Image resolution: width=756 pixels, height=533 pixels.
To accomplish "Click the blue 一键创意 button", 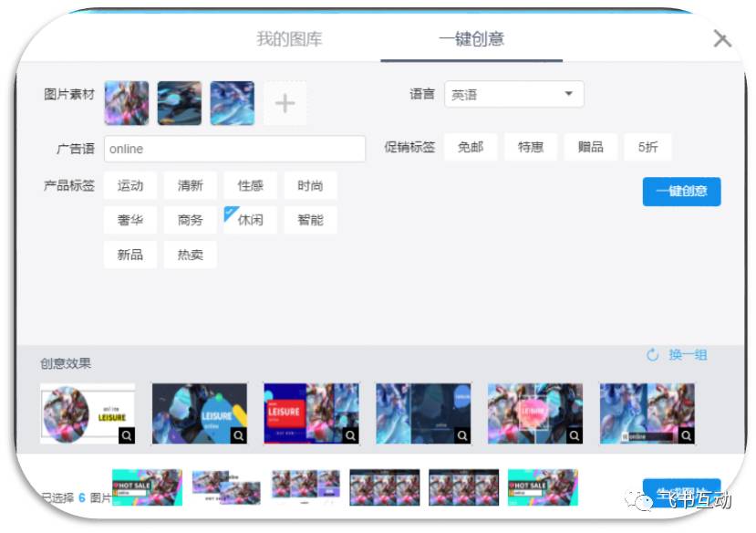I will click(x=682, y=192).
